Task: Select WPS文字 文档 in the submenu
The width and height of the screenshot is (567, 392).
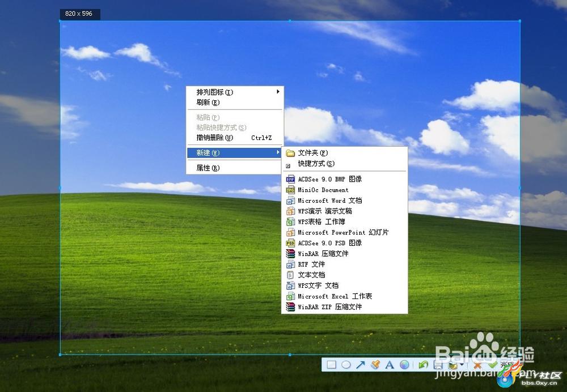Action: [x=345, y=286]
